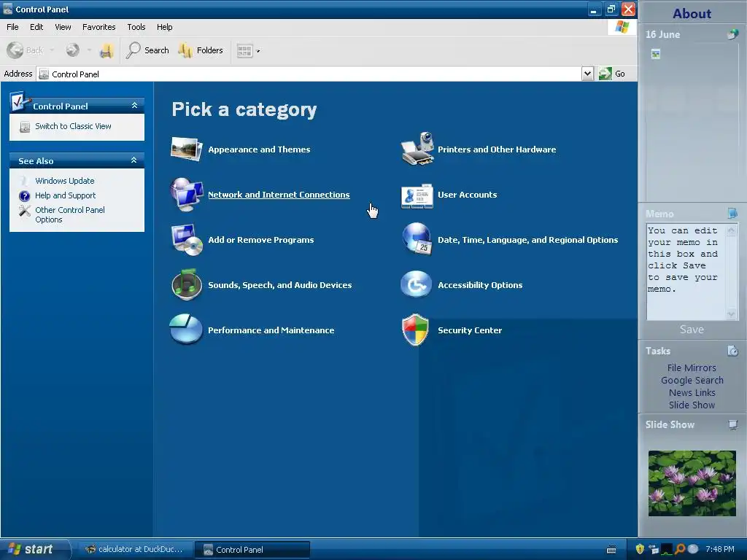This screenshot has height=560, width=747.
Task: Open the Edit menu
Action: (x=36, y=27)
